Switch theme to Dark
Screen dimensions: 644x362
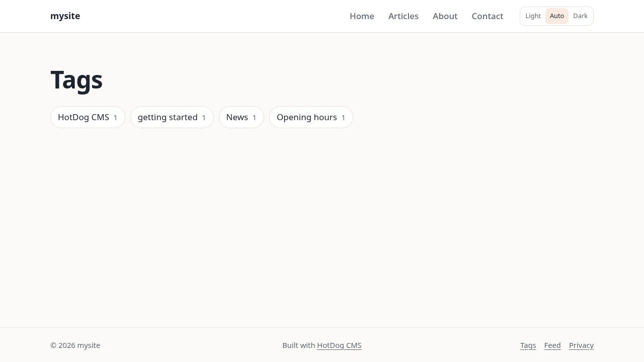click(x=580, y=16)
